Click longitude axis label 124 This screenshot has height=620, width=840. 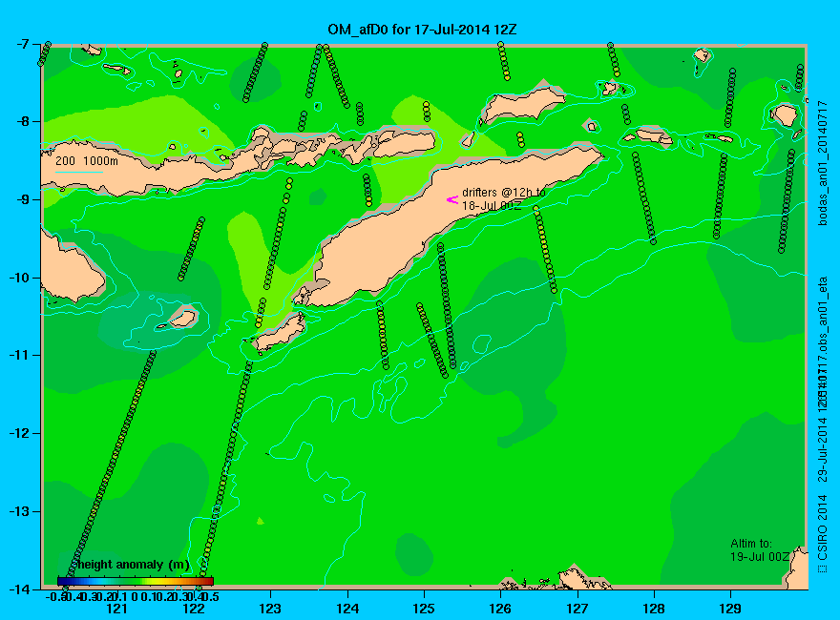coord(347,609)
